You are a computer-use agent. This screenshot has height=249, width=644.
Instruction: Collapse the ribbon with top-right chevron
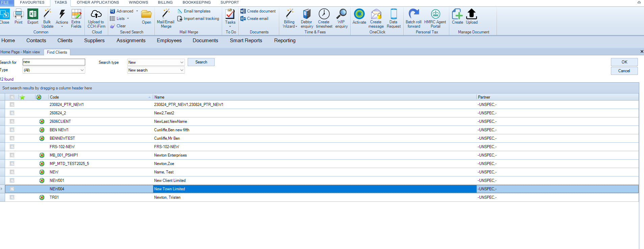coord(639,2)
